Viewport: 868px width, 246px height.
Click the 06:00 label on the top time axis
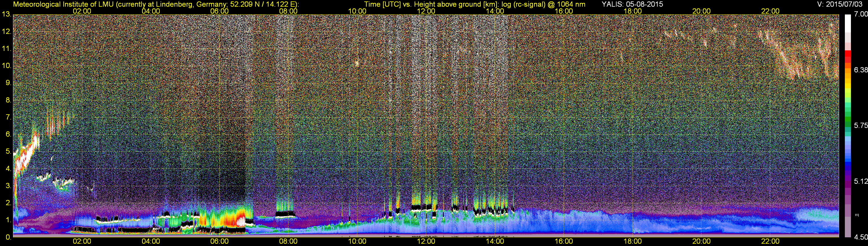219,11
